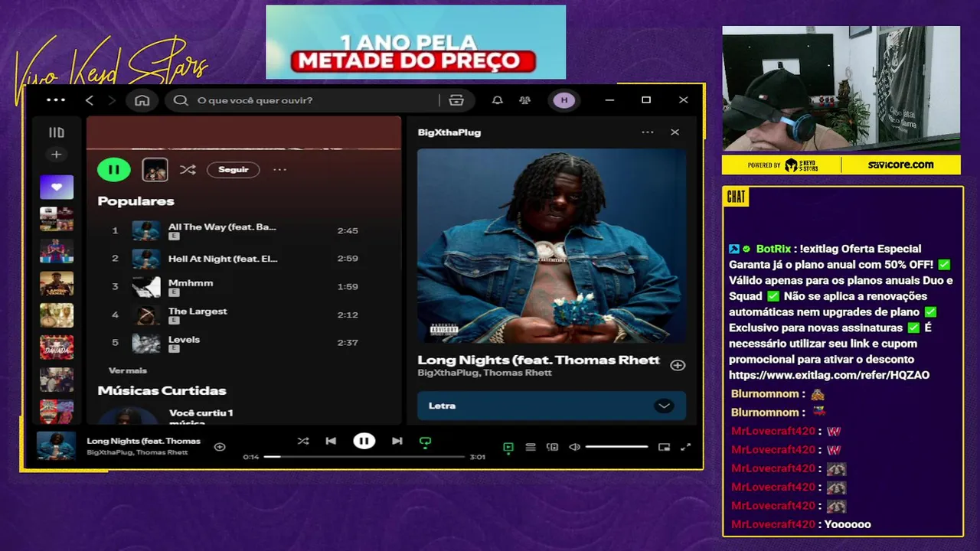Viewport: 980px width, 551px height.
Task: Add Long Nights to Liked Songs in panel
Action: tap(678, 365)
